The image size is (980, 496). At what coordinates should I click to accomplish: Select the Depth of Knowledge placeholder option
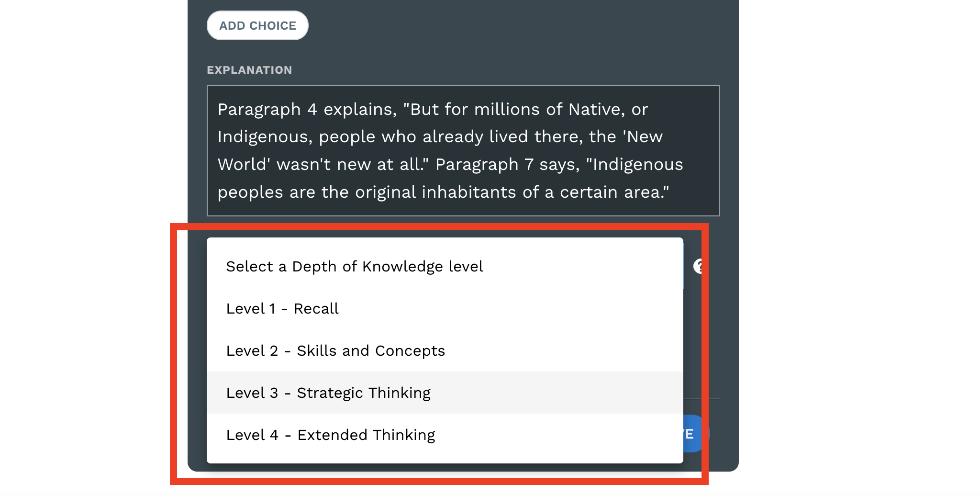(x=445, y=266)
